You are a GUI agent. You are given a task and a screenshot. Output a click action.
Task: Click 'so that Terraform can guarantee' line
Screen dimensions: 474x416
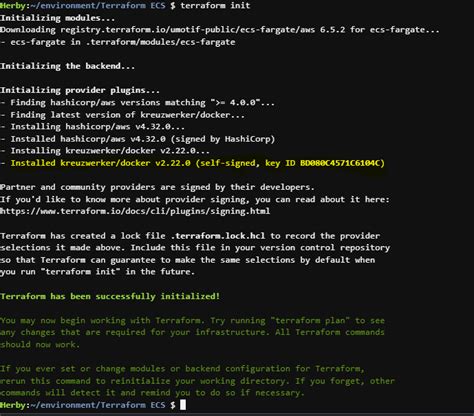[x=187, y=260]
